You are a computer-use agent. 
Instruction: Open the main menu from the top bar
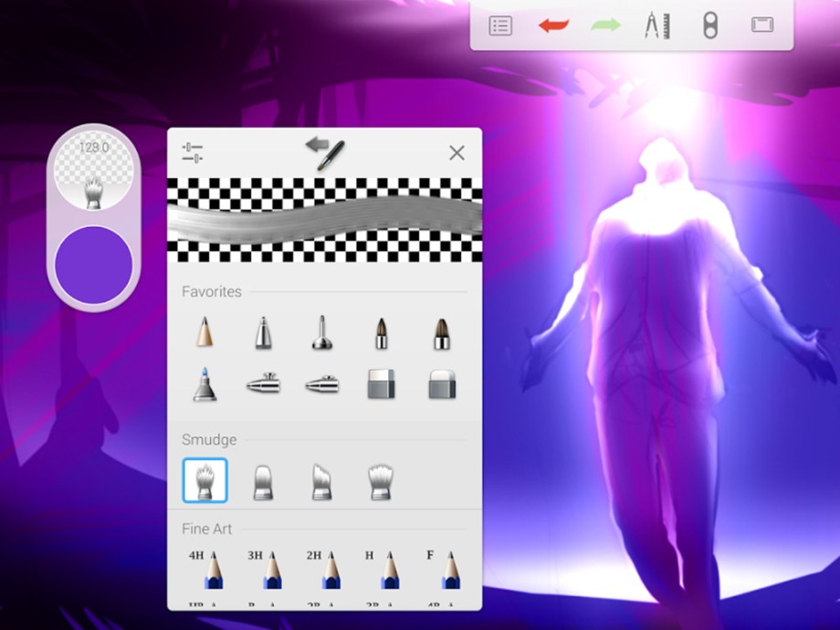499,25
